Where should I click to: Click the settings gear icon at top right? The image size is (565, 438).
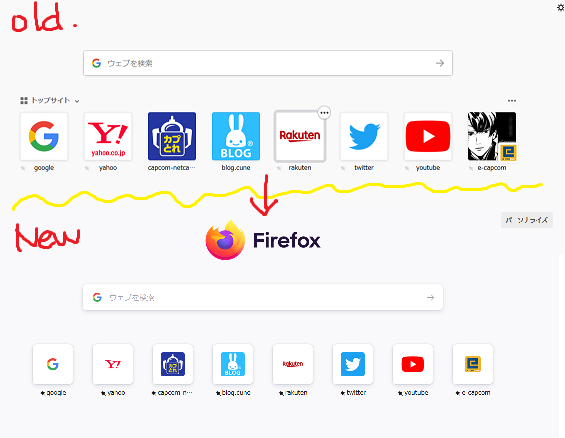pos(561,7)
